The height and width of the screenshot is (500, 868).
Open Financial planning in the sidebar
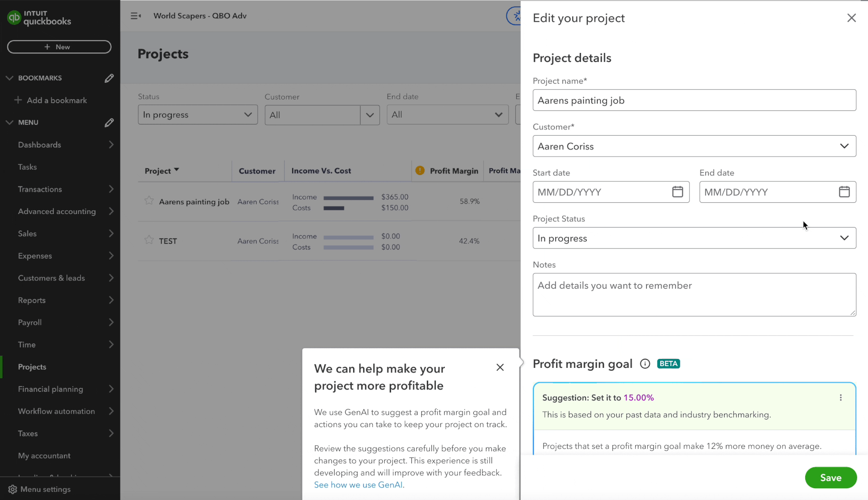coord(51,389)
